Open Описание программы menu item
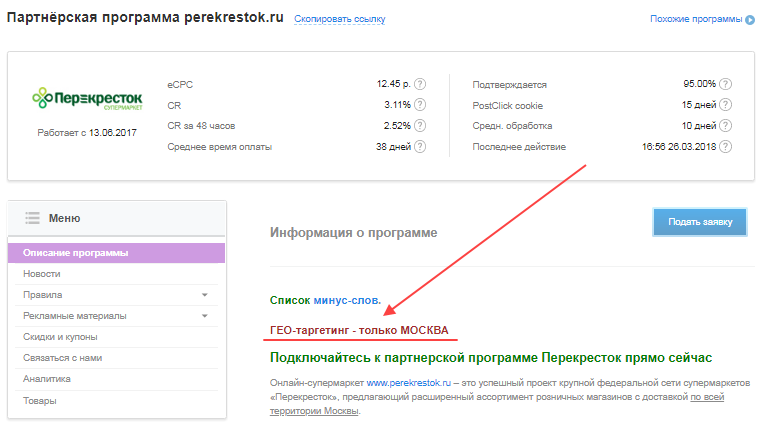The image size is (760, 425). tap(76, 253)
